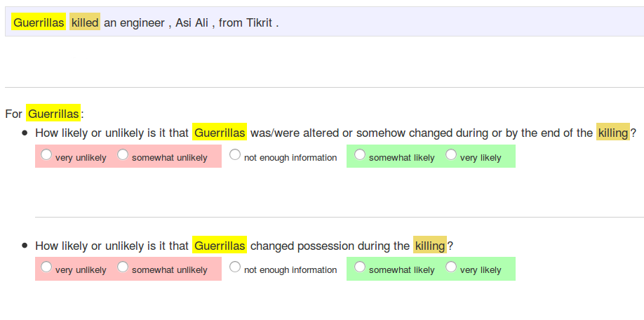The image size is (644, 320).
Task: Mark 'somewhat likely' for changed possession question
Action: click(360, 267)
